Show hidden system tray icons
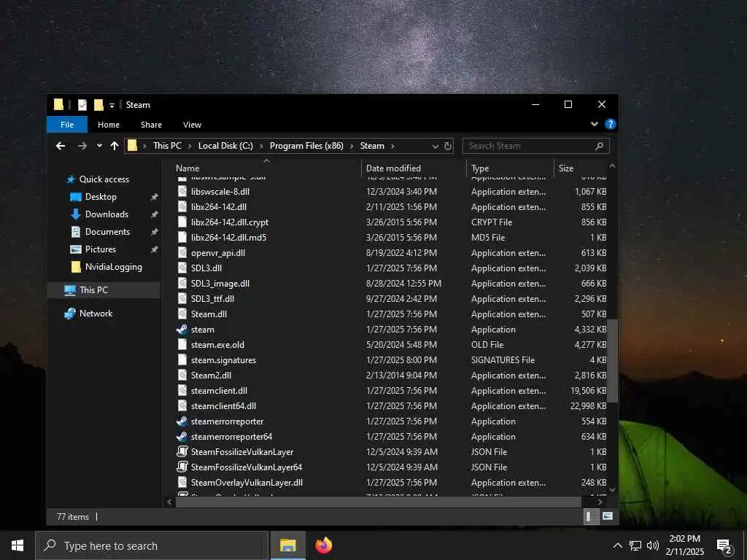The width and height of the screenshot is (747, 560). pos(617,545)
